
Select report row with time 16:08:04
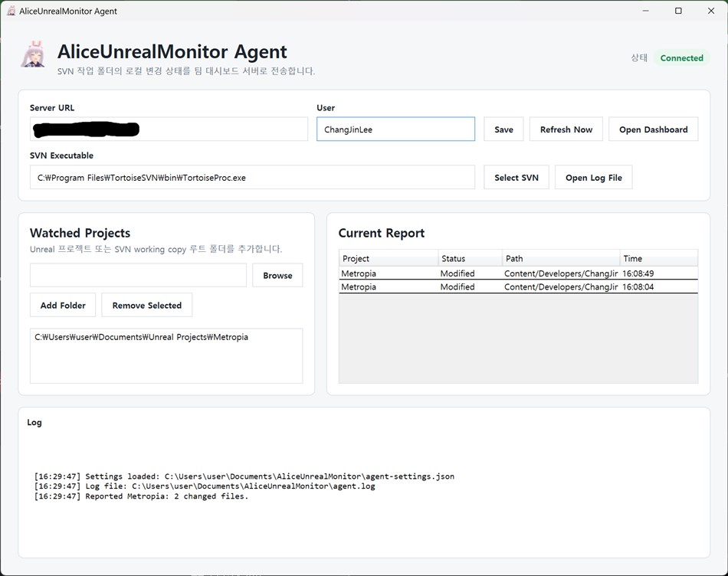point(518,286)
